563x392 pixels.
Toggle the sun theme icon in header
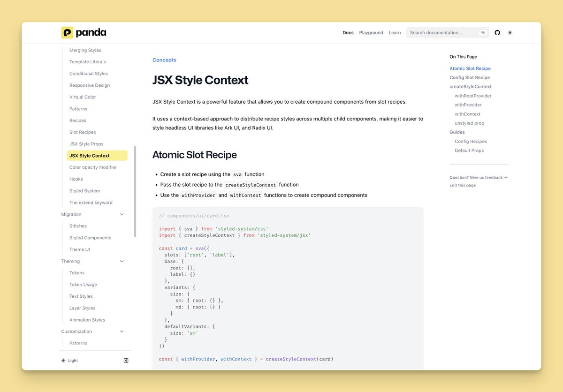510,33
